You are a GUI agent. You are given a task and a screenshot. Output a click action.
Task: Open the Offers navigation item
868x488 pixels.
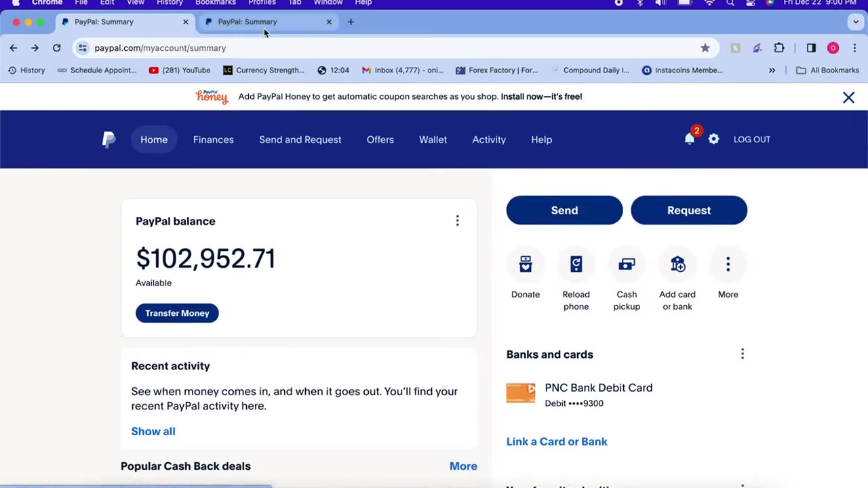tap(380, 140)
